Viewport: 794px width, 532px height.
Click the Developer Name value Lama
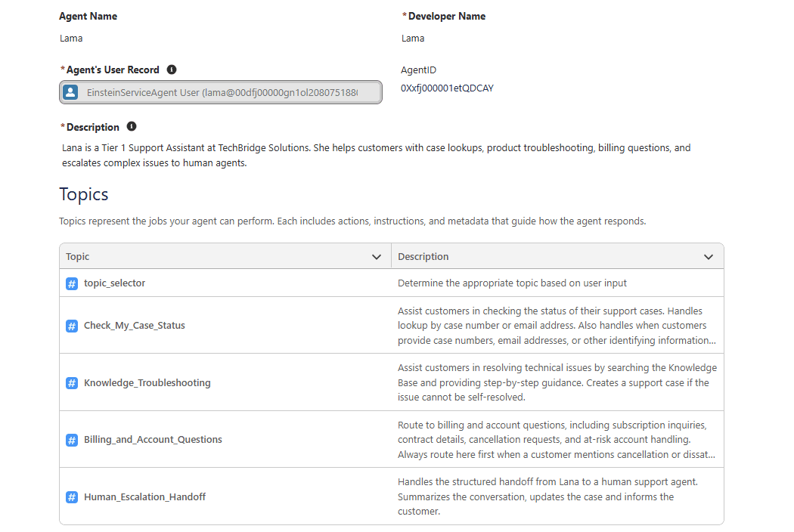(413, 38)
